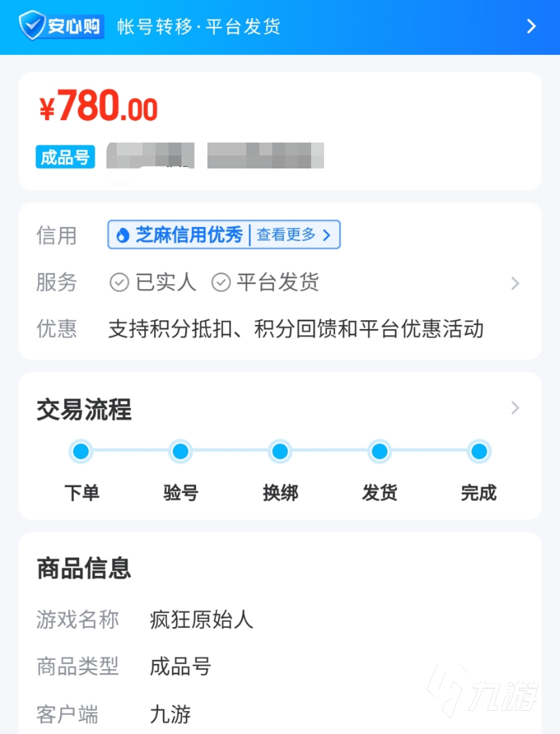
Task: Tap the 芝麻信用 droplet icon
Action: [123, 235]
